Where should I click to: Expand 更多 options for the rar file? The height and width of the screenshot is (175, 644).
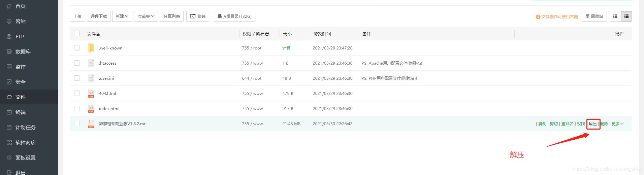pyautogui.click(x=617, y=124)
